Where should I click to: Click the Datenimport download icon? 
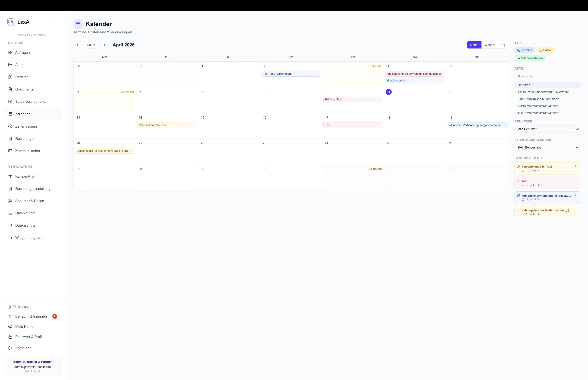coord(10,213)
